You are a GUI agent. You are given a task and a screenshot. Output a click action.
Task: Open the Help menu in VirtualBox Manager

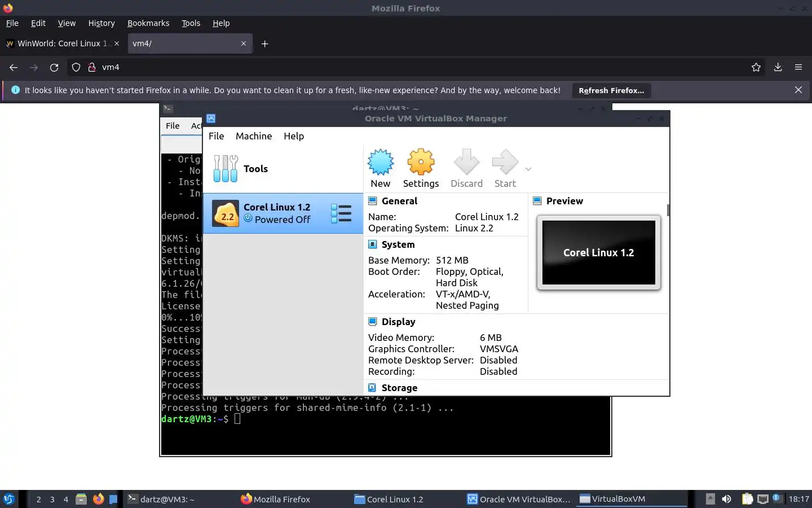coord(294,136)
